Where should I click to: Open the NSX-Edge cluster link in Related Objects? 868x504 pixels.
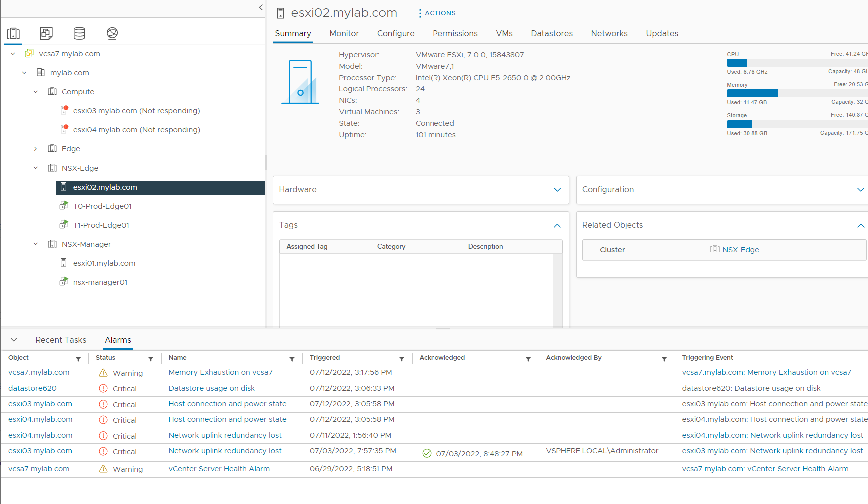pyautogui.click(x=740, y=250)
